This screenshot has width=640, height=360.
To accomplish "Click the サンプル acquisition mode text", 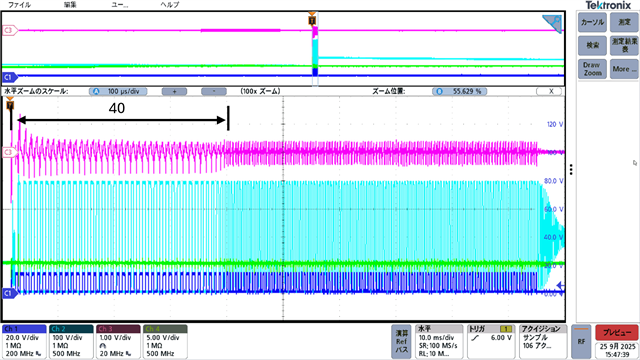I will click(x=535, y=338).
